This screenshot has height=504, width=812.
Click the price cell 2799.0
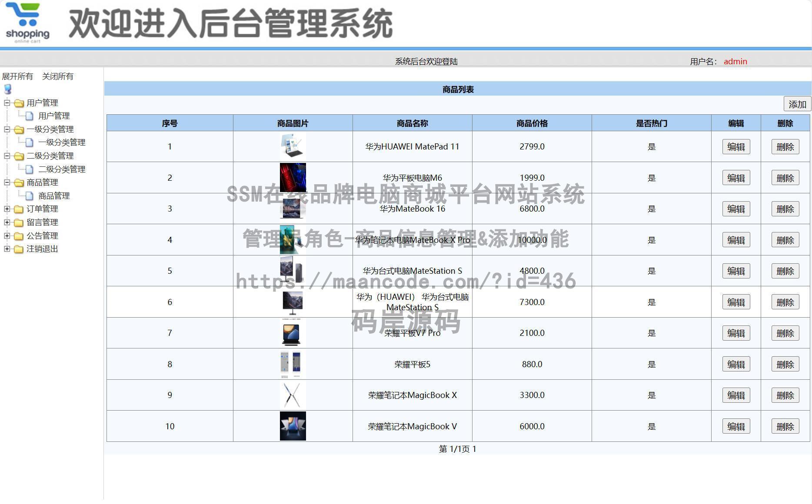532,146
